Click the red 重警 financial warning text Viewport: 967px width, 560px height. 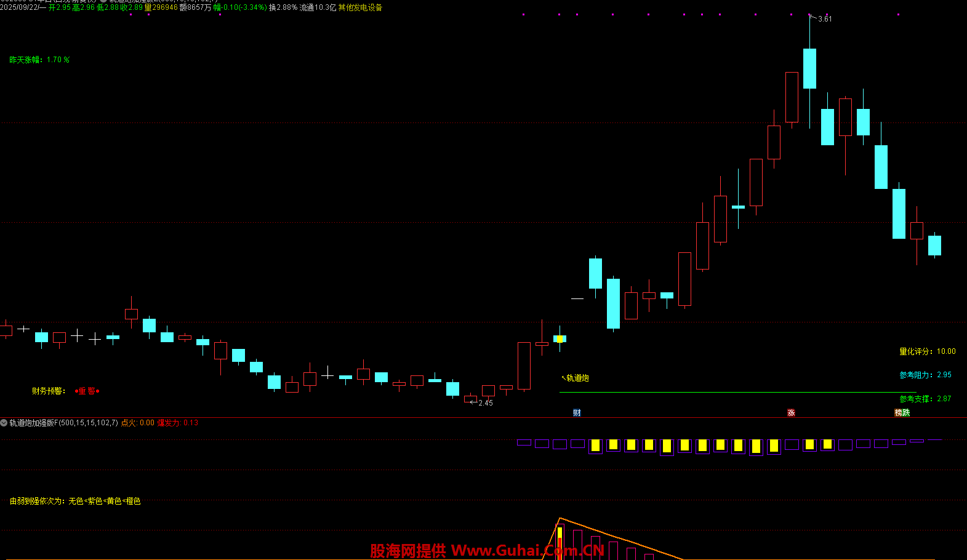(x=87, y=391)
